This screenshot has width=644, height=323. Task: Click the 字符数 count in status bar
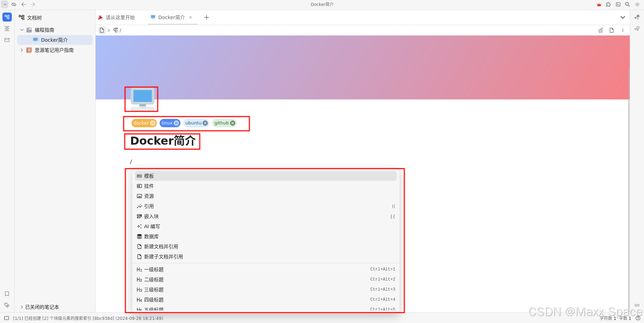pos(608,318)
